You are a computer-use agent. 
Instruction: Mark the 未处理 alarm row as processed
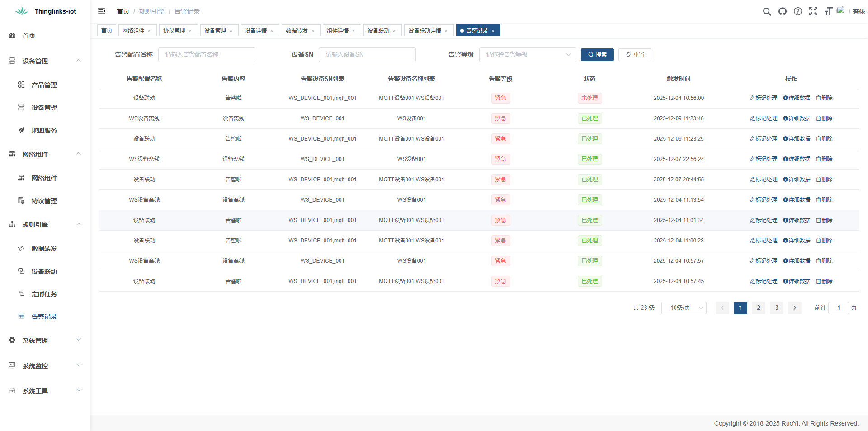(764, 98)
